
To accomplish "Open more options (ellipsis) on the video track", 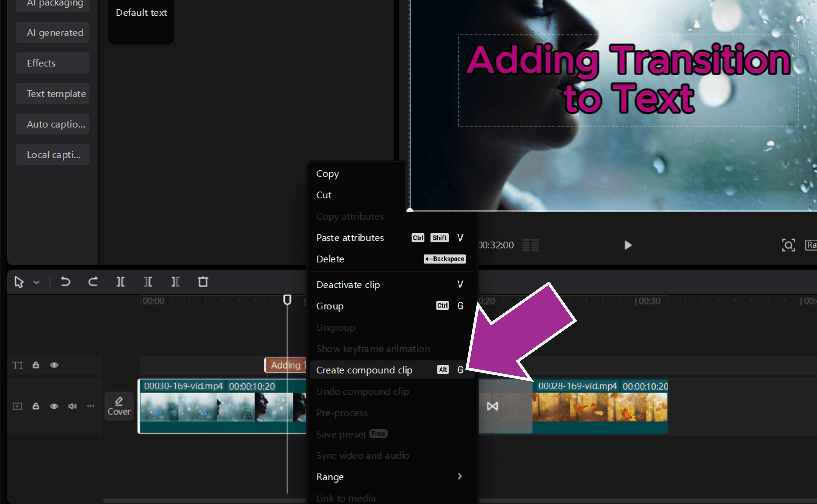I will (90, 406).
